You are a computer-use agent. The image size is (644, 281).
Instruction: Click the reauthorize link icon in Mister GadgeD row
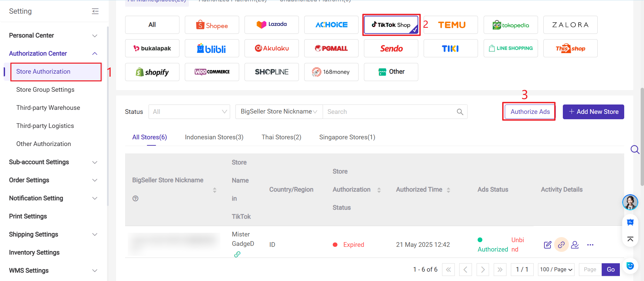pos(561,245)
